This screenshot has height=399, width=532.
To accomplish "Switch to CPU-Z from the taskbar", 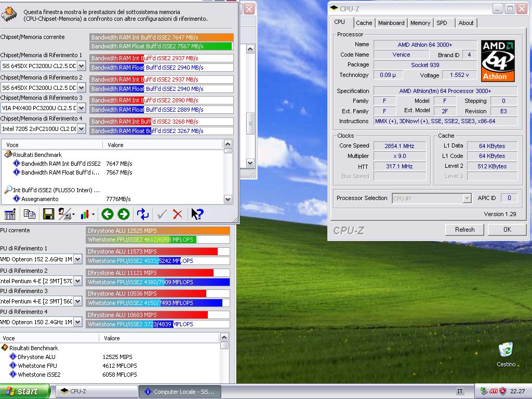I will (x=96, y=391).
